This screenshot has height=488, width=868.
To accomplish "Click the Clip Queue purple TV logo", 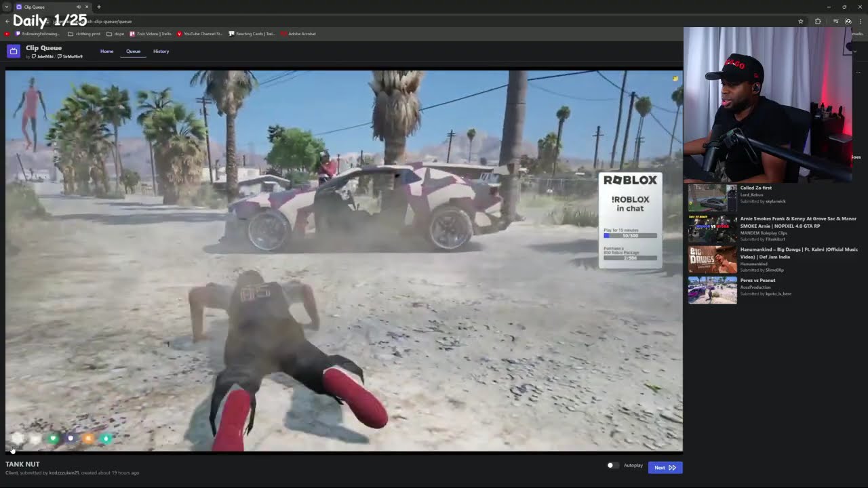I will click(14, 52).
